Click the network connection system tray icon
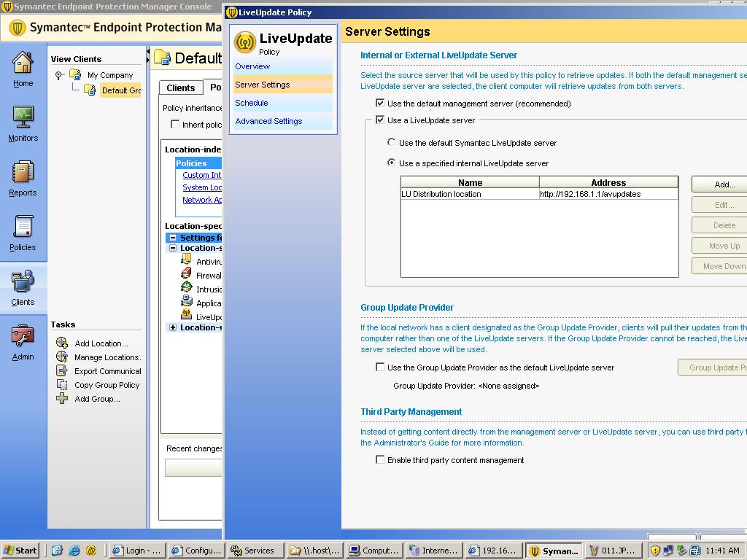The height and width of the screenshot is (560, 747). click(x=668, y=551)
